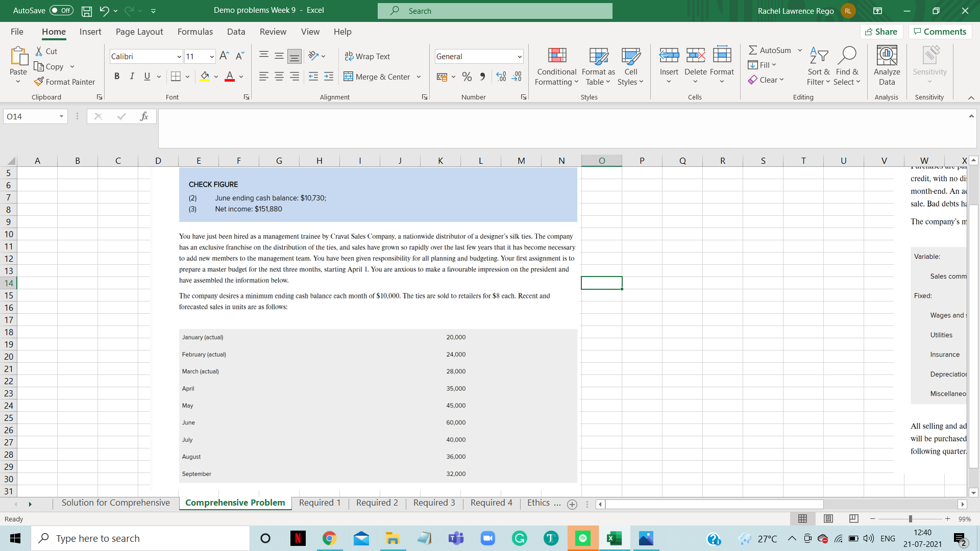Click the Format Painter brush icon
The image size is (980, 551).
(x=39, y=82)
